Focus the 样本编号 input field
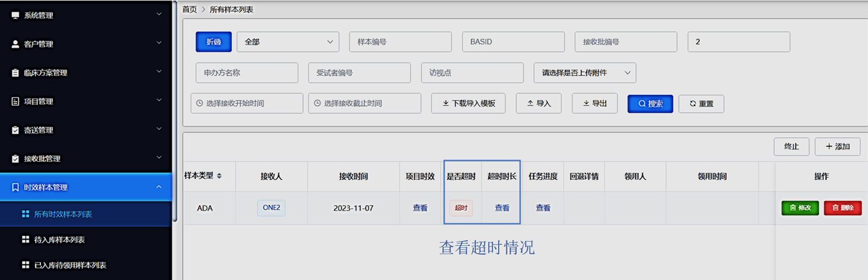This screenshot has height=280, width=868. (400, 42)
